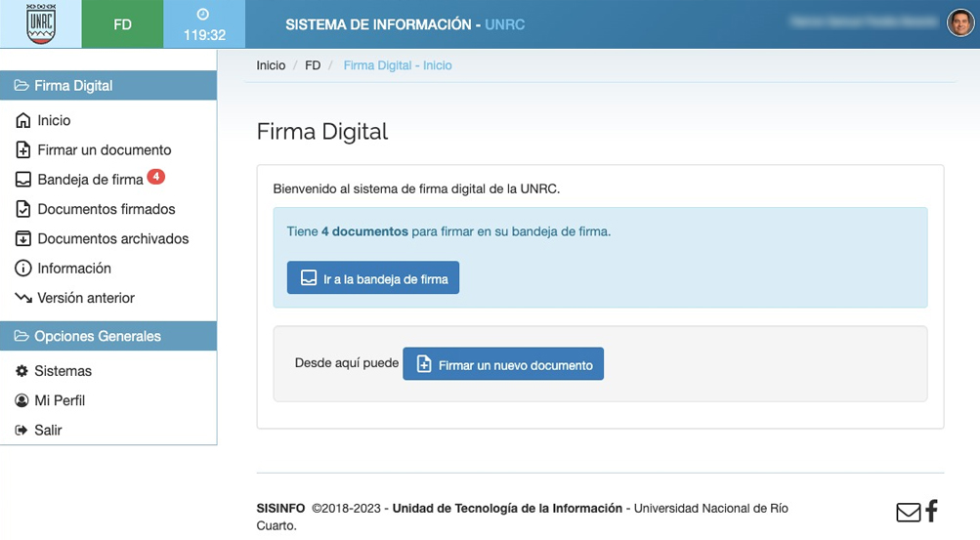Screen dimensions: 980x540
Task: Open Mi Perfil in sidebar
Action: [x=60, y=400]
